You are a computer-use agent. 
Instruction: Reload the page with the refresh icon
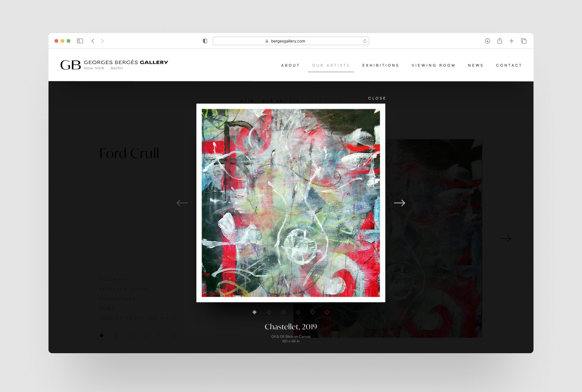(x=365, y=41)
